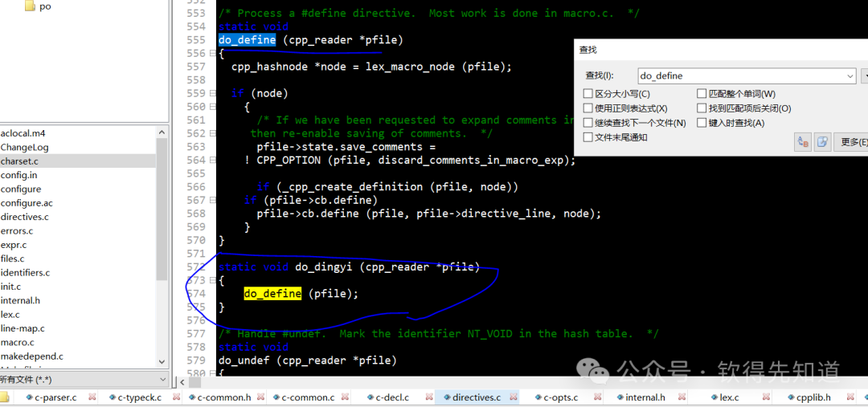Switch to the c-common.h tab
The width and height of the screenshot is (868, 407).
tap(223, 397)
